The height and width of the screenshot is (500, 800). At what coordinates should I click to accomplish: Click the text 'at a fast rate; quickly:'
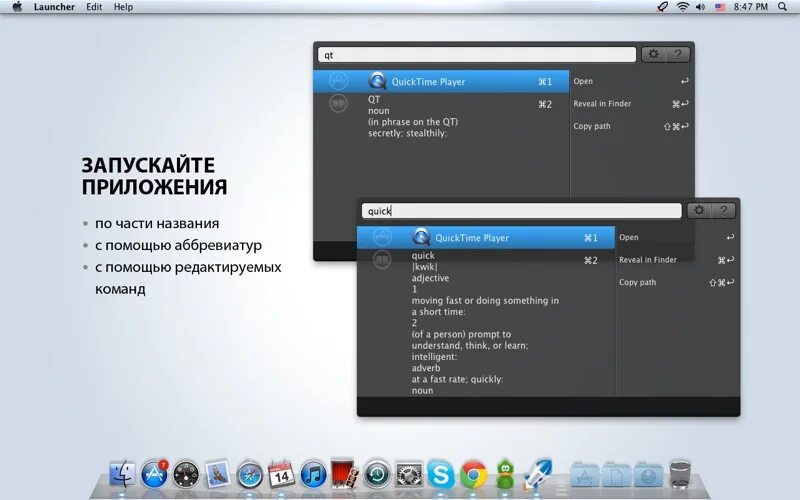click(x=458, y=379)
